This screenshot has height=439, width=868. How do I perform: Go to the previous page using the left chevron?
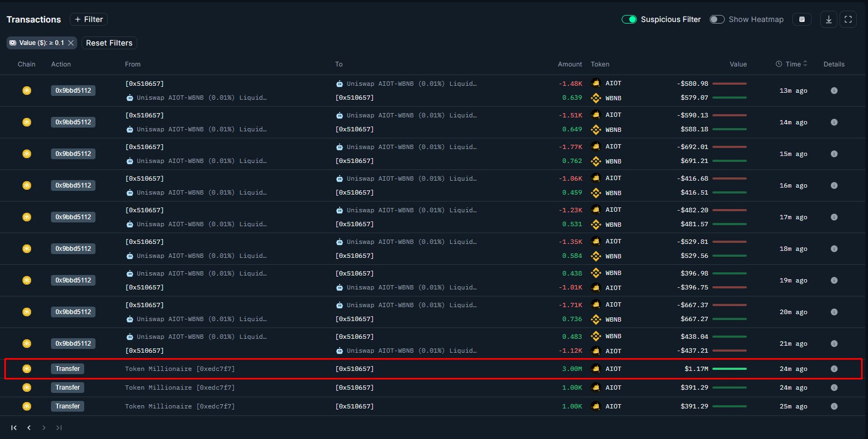pos(29,428)
